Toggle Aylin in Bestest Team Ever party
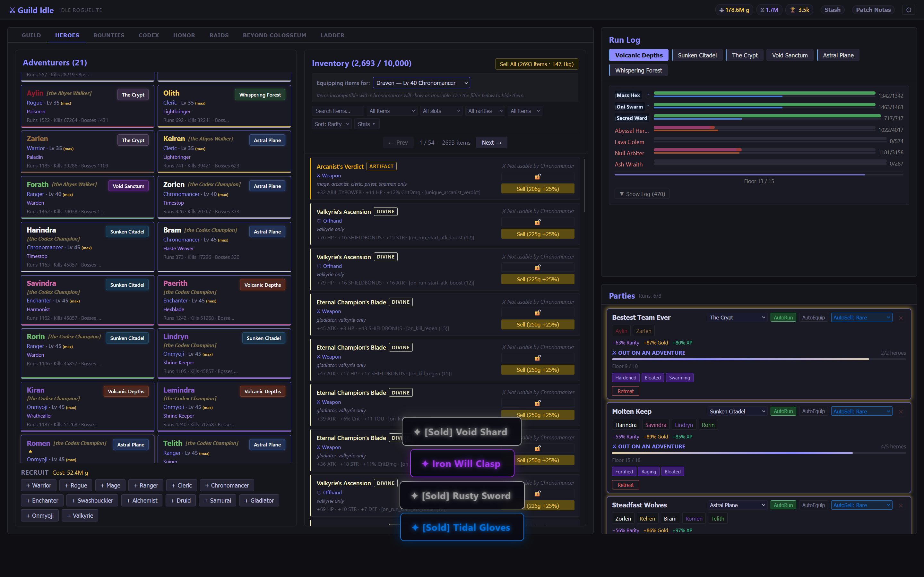Viewport: 924px width, 577px height. (x=621, y=331)
